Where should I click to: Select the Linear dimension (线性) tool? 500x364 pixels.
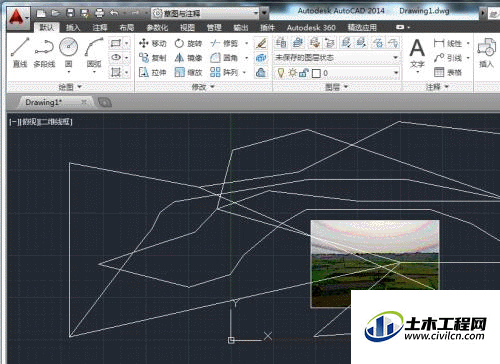tap(448, 43)
